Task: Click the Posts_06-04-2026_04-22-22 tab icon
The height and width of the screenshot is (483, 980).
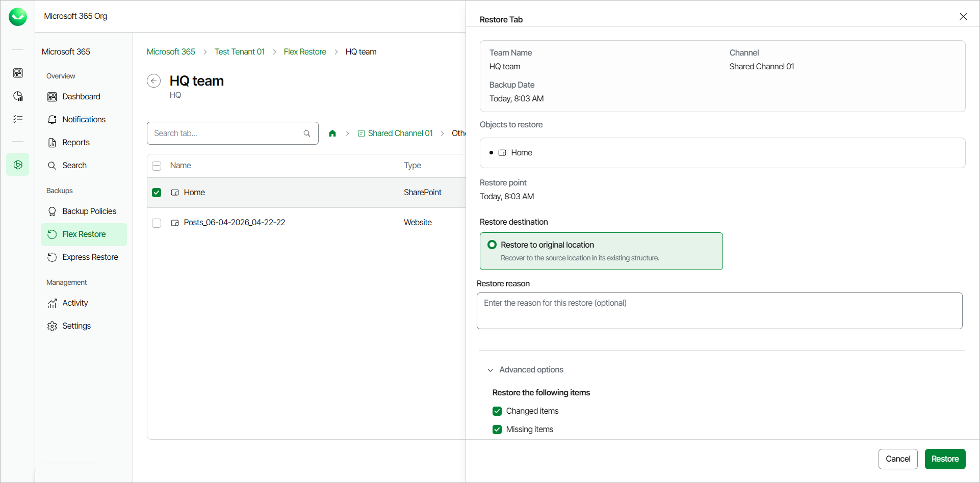Action: [x=175, y=223]
